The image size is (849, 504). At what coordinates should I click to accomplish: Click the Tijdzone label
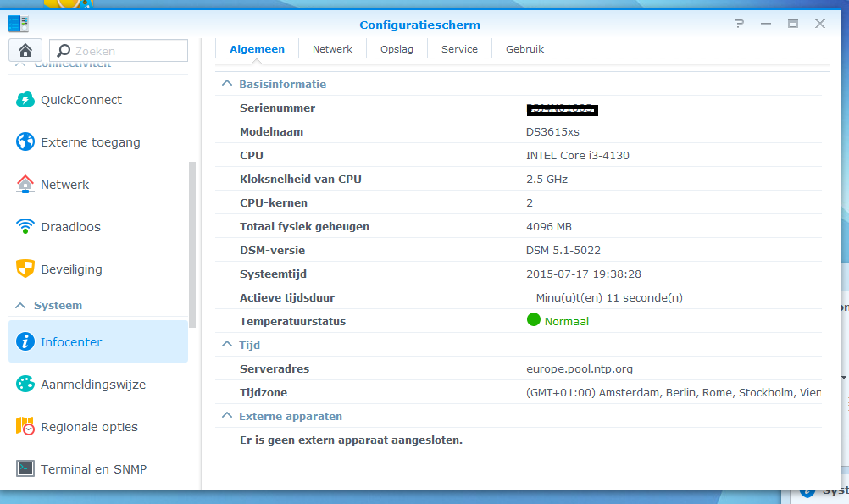(x=264, y=393)
